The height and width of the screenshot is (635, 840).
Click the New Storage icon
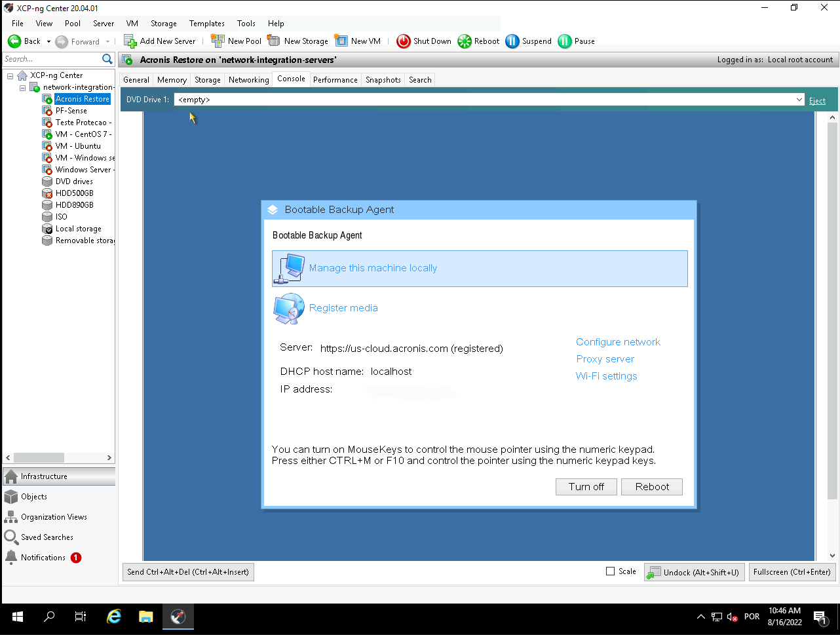click(x=274, y=41)
